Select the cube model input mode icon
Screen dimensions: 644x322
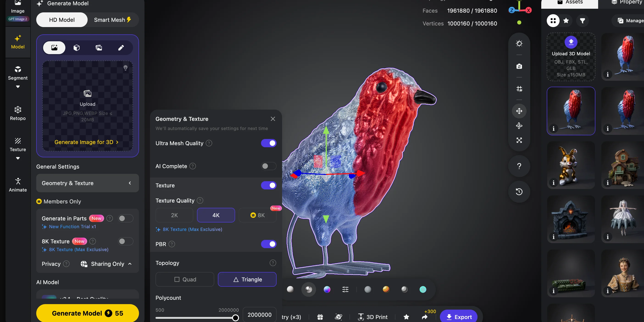pyautogui.click(x=77, y=47)
